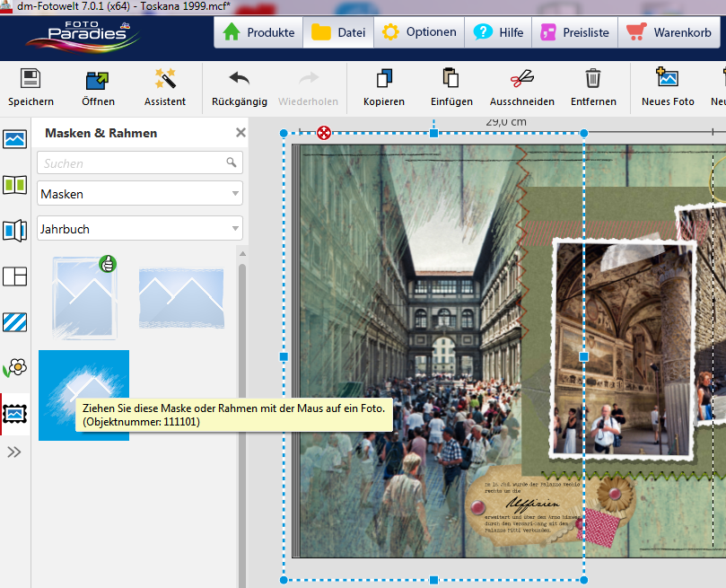
Task: Open the backgrounds striped sidebar icon
Action: (15, 321)
